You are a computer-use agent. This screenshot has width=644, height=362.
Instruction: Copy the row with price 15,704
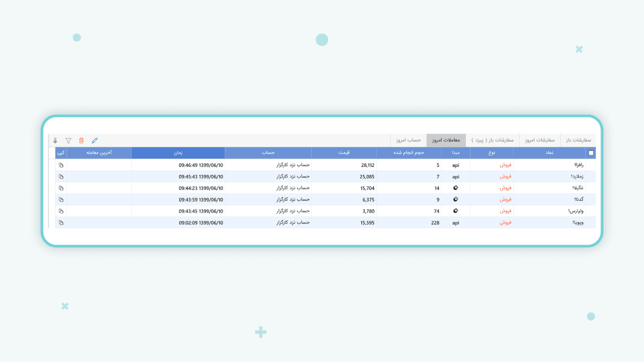click(x=61, y=188)
